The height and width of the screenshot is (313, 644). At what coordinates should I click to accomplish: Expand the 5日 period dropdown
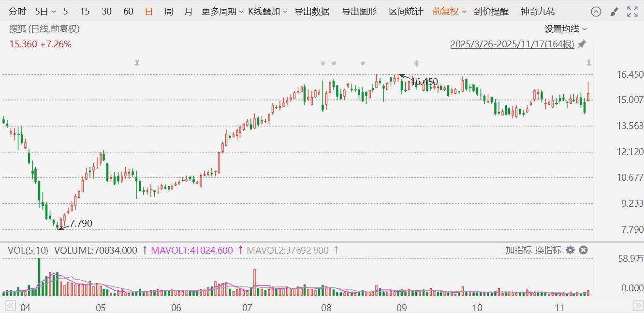[x=45, y=12]
